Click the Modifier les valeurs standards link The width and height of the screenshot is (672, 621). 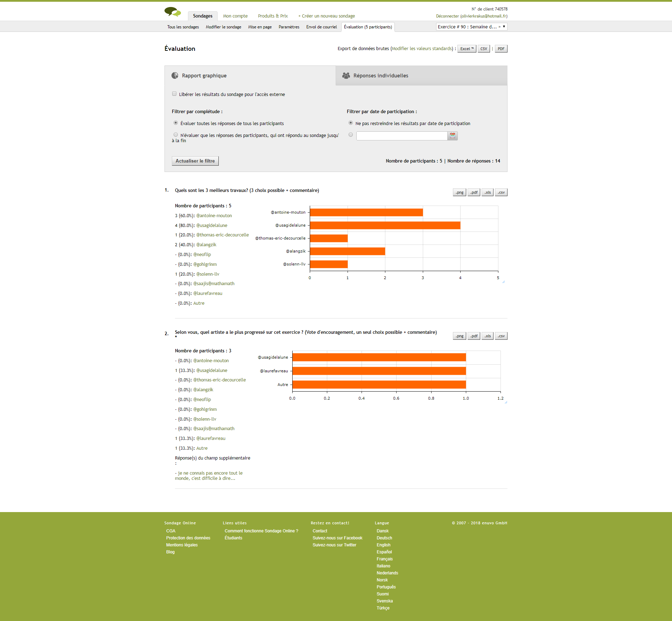[x=422, y=49]
